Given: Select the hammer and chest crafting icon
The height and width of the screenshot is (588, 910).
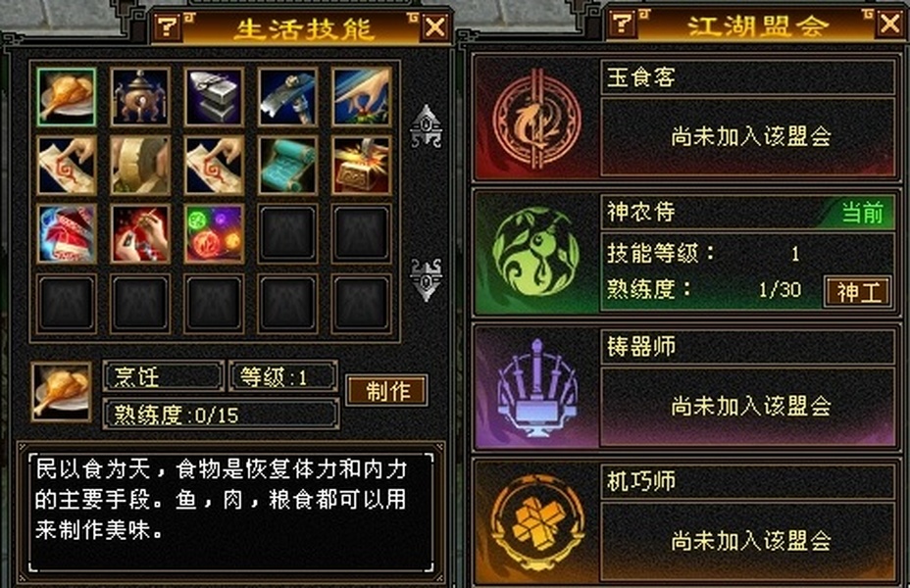Looking at the screenshot, I should 362,166.
